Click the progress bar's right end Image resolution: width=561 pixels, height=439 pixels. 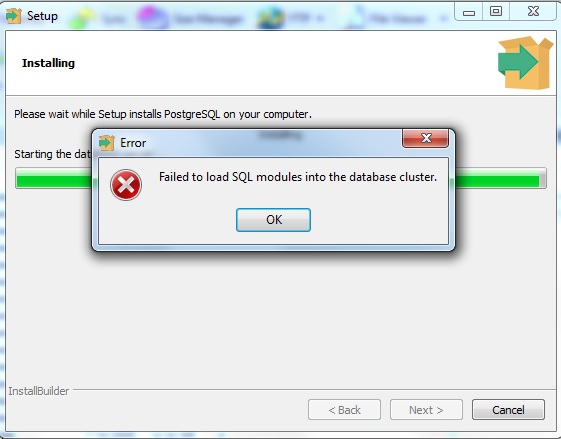click(500, 178)
